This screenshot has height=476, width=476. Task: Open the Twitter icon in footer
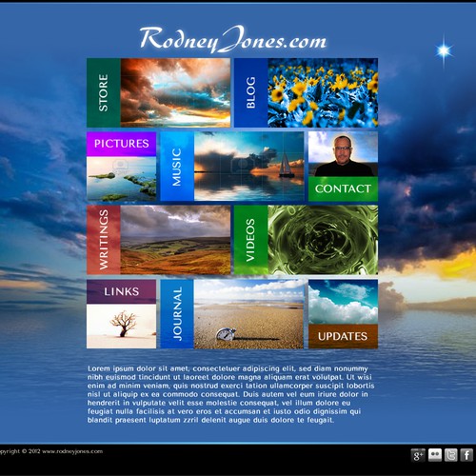pos(451,455)
